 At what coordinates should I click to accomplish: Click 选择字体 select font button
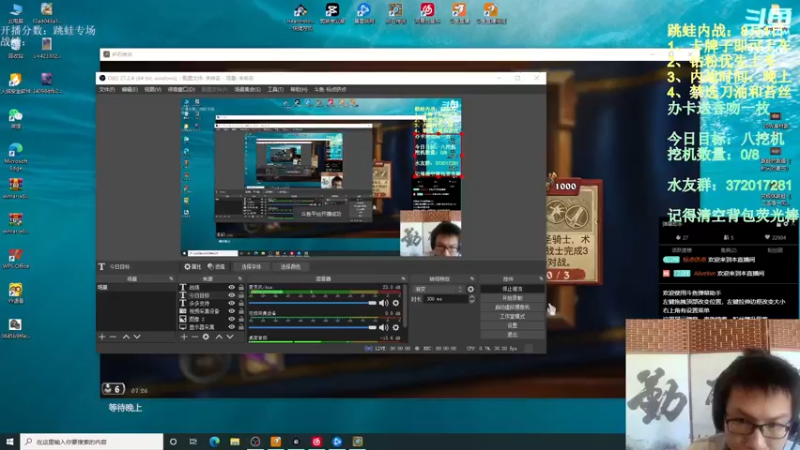[x=251, y=266]
